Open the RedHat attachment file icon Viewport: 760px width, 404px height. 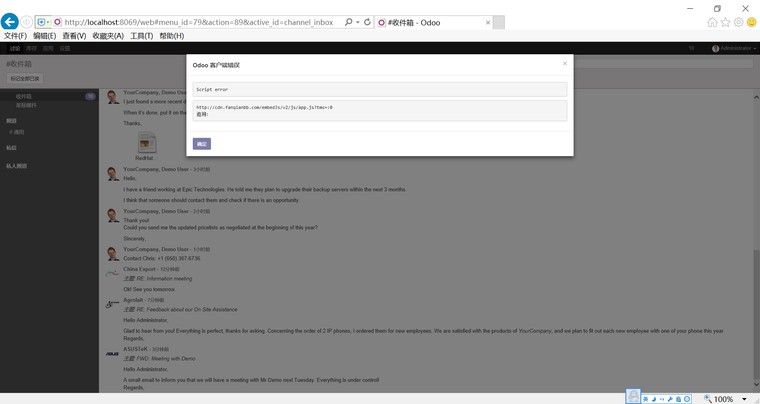click(x=146, y=143)
